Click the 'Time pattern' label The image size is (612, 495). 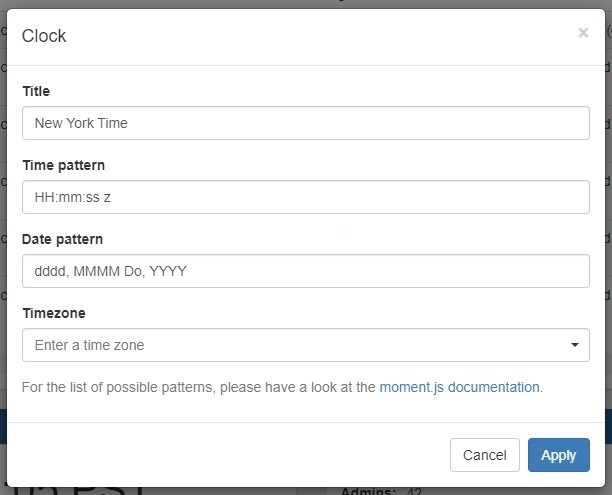pos(63,165)
